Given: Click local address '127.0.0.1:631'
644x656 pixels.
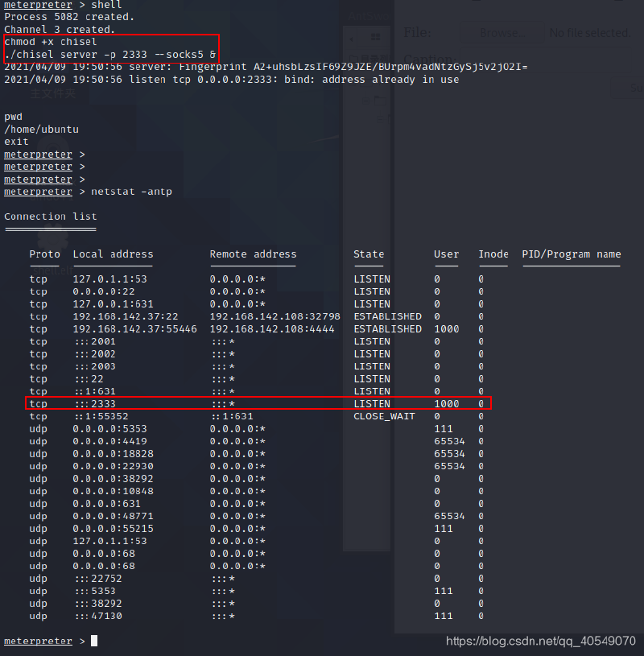Looking at the screenshot, I should pos(113,304).
